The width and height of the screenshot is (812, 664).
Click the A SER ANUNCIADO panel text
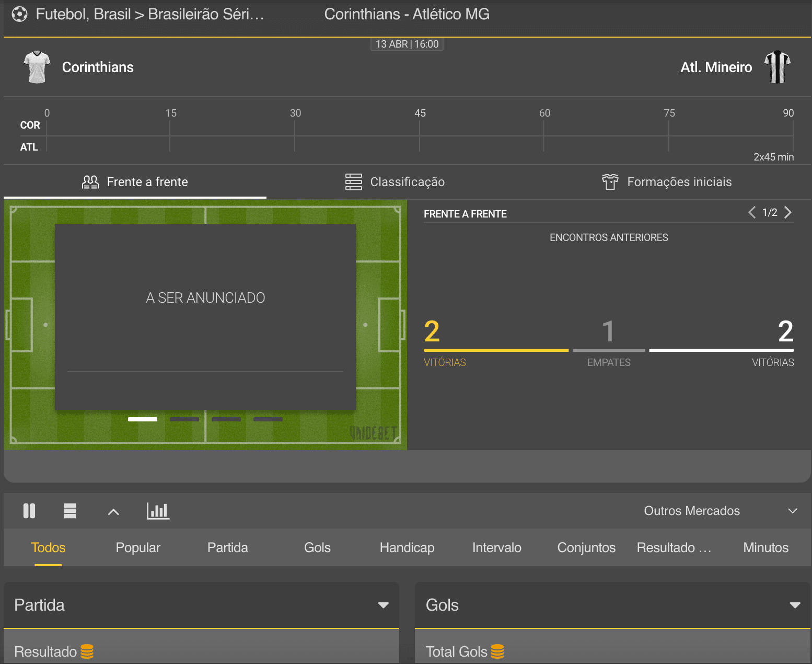tap(205, 298)
